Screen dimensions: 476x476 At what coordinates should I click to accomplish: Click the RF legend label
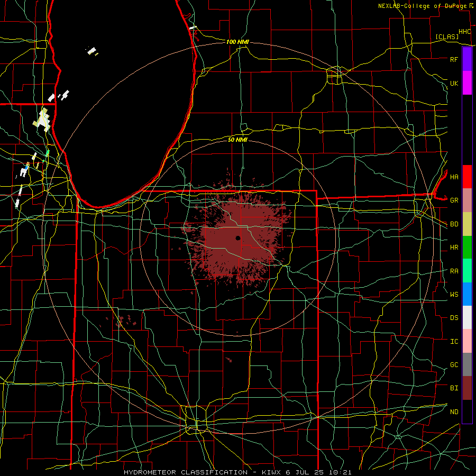(x=454, y=59)
